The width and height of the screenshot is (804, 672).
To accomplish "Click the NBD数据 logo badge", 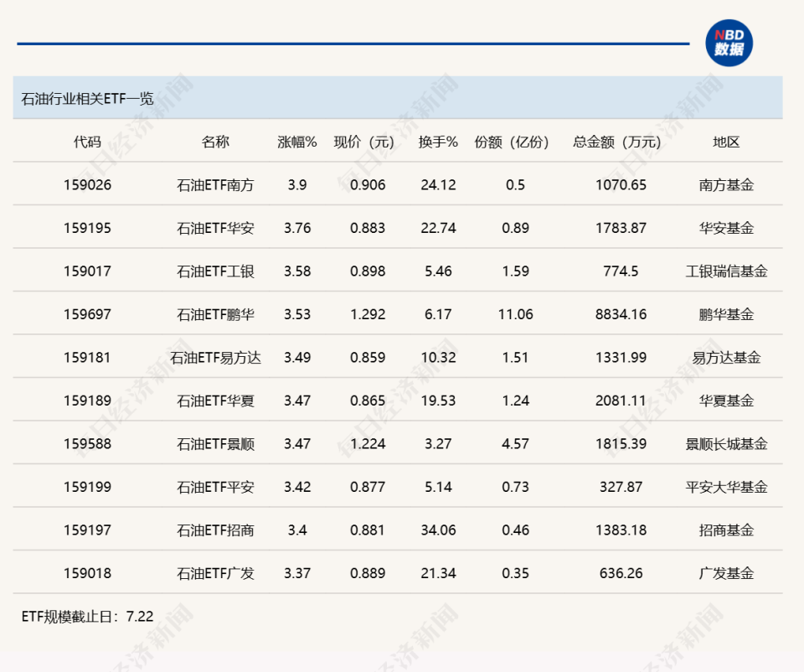I will (x=729, y=43).
